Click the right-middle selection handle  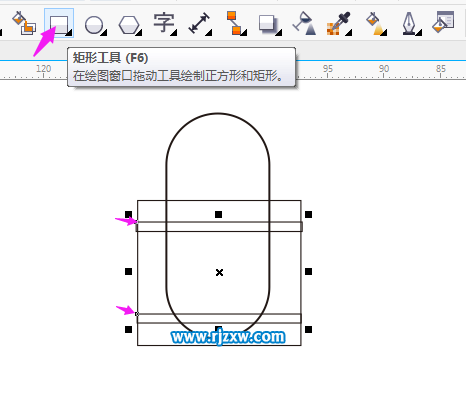pyautogui.click(x=308, y=272)
